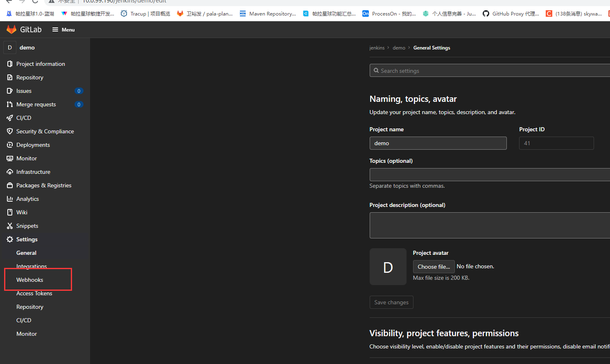Click the demo project avatar D in the sidebar
This screenshot has height=364, width=610.
coord(10,47)
